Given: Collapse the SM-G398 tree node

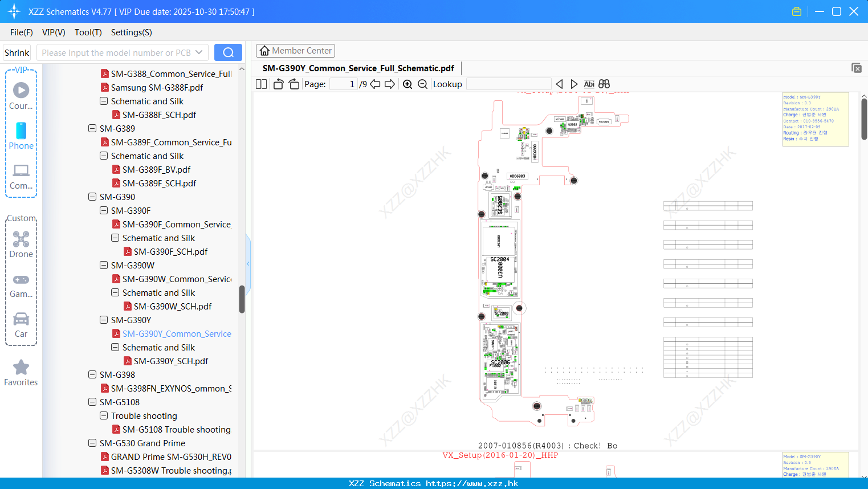Looking at the screenshot, I should click(x=92, y=374).
